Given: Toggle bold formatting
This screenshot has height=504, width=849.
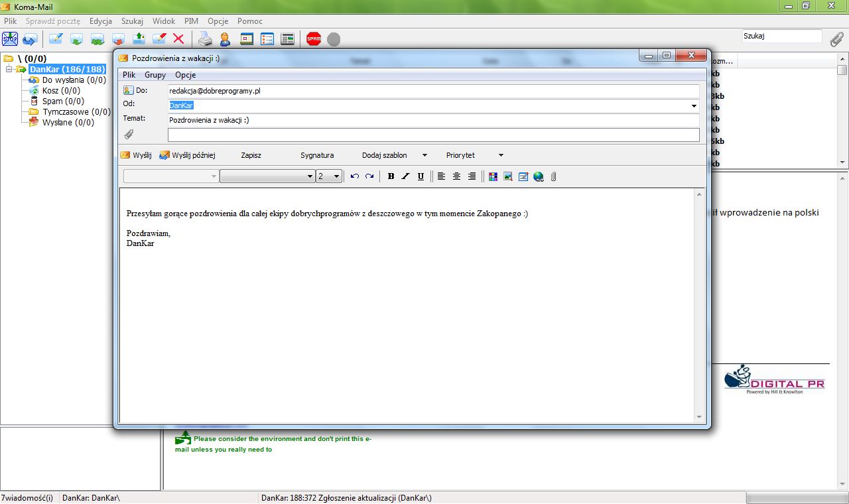Looking at the screenshot, I should [391, 176].
